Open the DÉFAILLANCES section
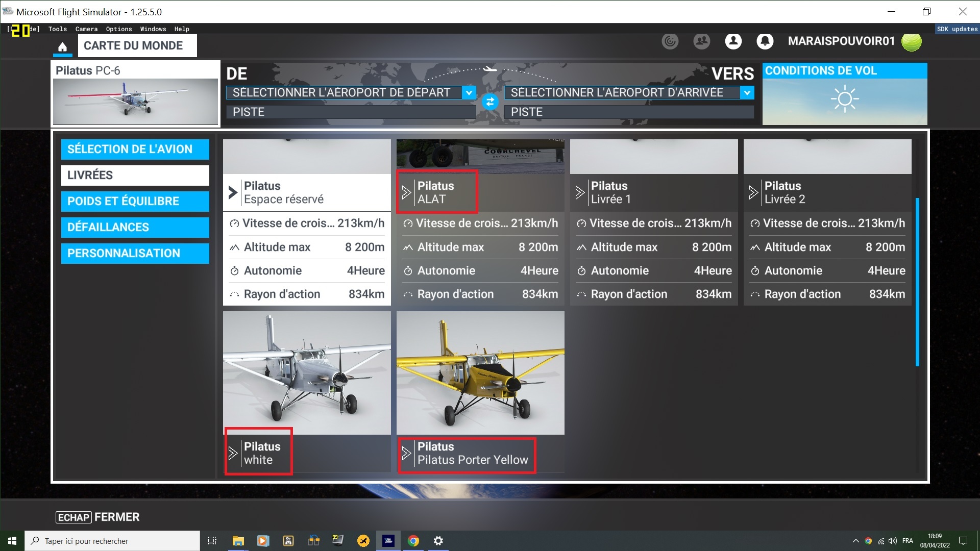 coord(135,227)
